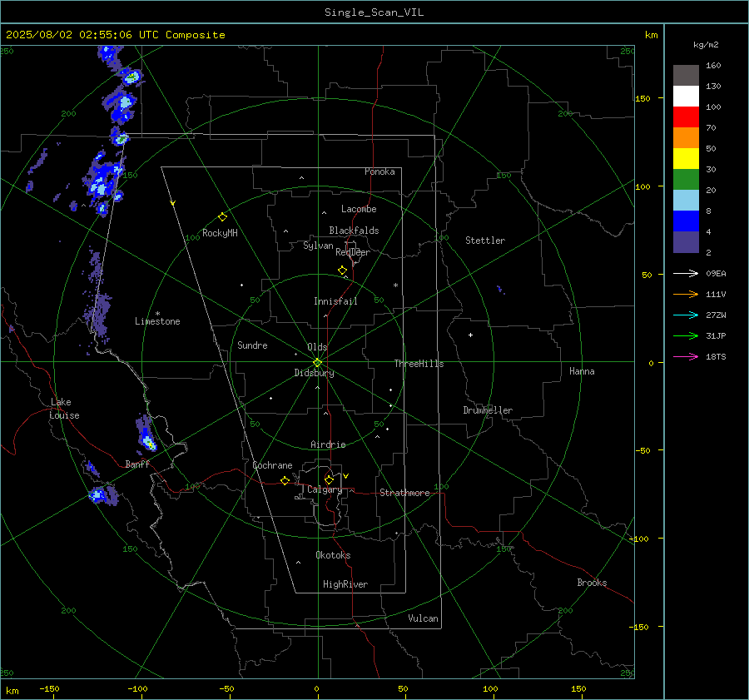Click the Calgary city label
Image resolution: width=749 pixels, height=700 pixels.
(x=325, y=489)
